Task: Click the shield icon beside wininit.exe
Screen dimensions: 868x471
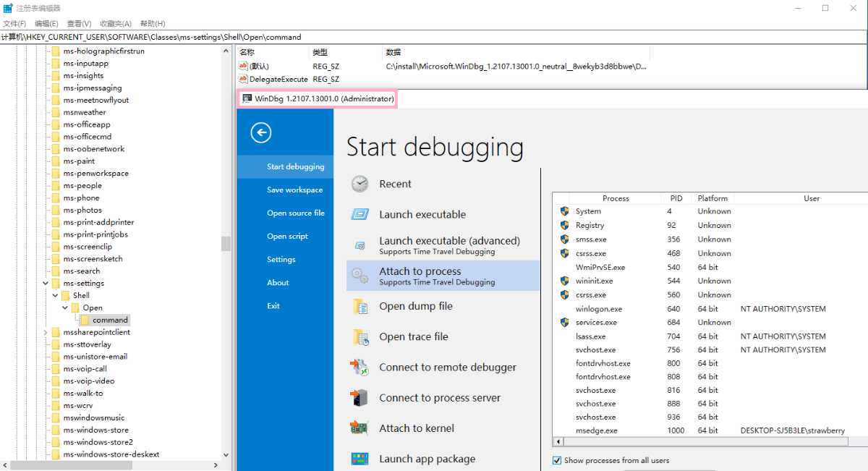Action: [564, 281]
